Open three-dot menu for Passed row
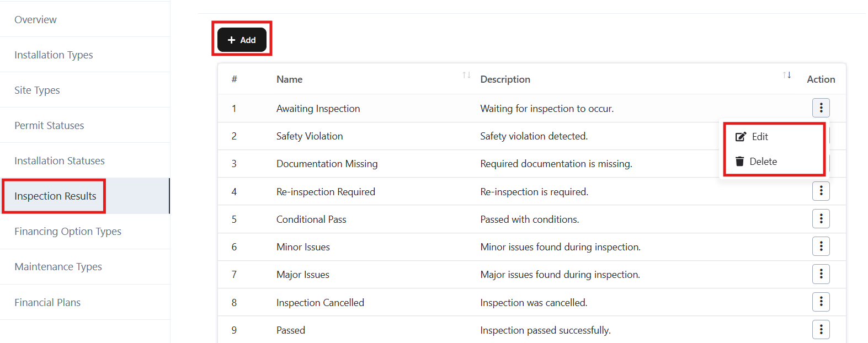 (x=821, y=330)
